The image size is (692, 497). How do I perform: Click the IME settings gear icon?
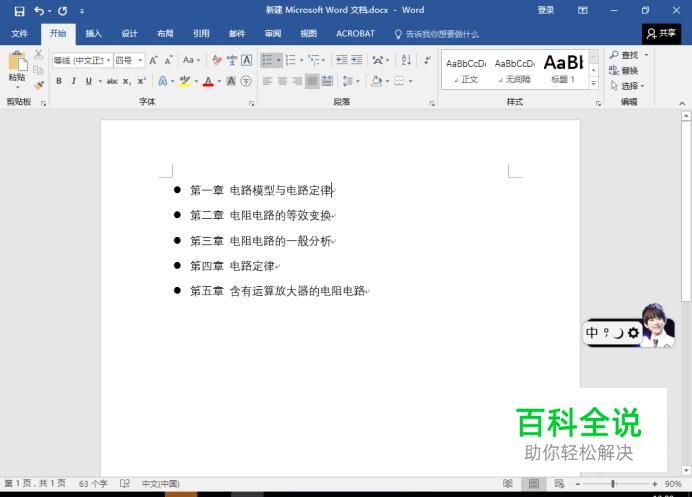pyautogui.click(x=633, y=333)
